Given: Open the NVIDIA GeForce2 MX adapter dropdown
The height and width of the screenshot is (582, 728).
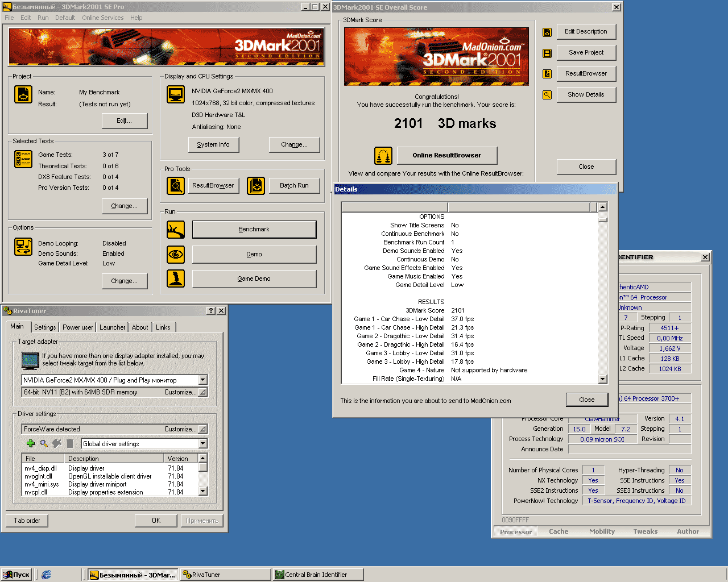Looking at the screenshot, I should coord(202,380).
